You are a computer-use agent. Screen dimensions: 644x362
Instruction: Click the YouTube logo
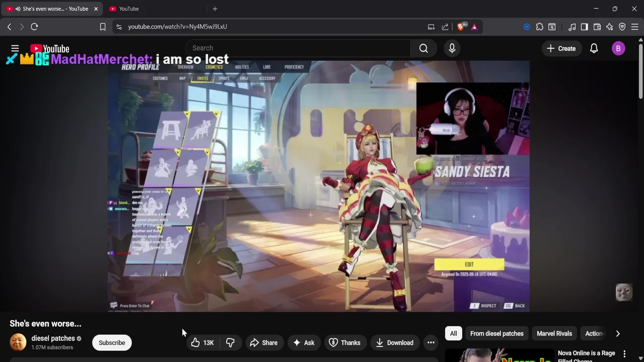[x=49, y=48]
